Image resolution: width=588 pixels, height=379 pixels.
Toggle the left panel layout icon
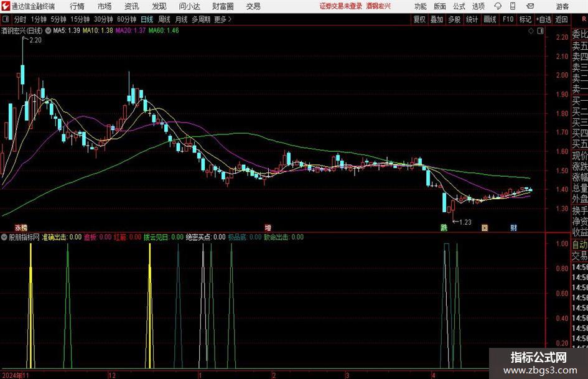click(x=6, y=19)
